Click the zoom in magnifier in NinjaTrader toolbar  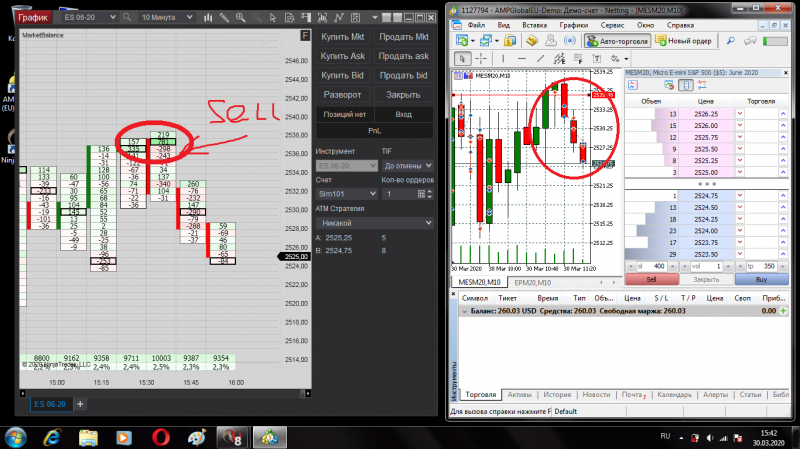(240, 17)
